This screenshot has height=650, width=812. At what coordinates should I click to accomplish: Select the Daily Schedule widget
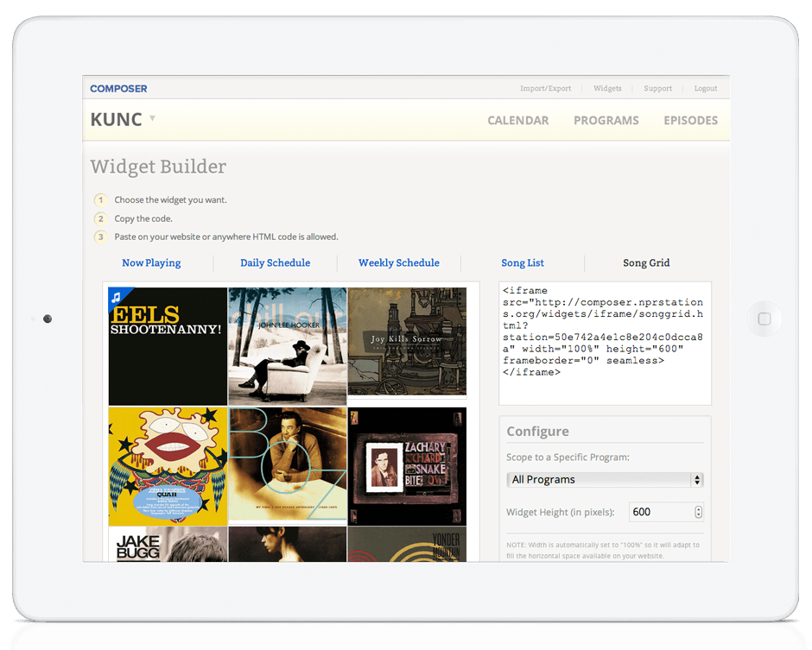pyautogui.click(x=275, y=262)
